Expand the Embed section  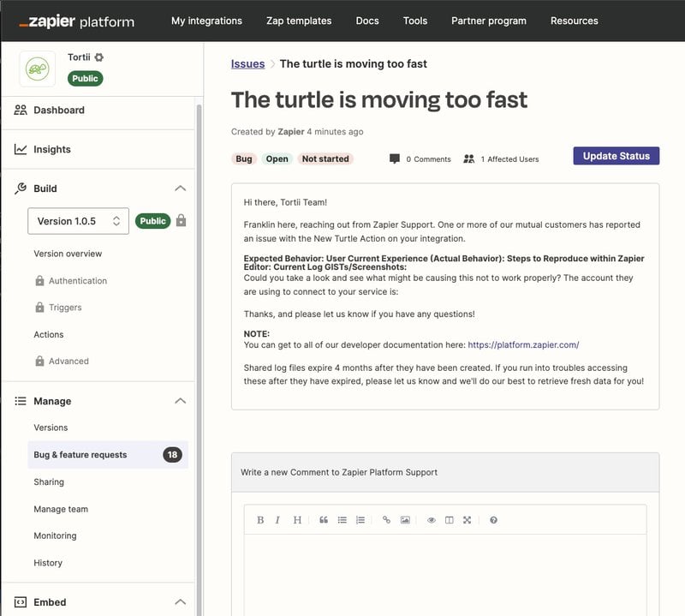(x=181, y=602)
